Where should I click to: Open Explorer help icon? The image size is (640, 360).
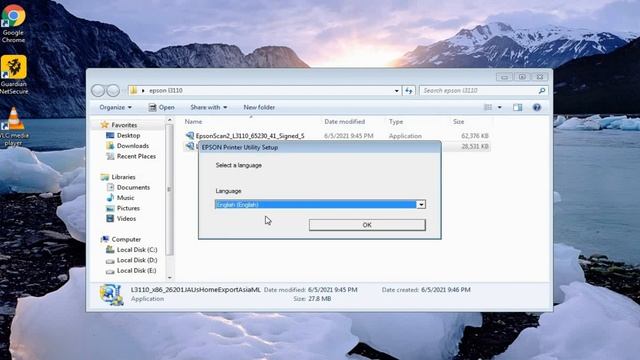537,107
